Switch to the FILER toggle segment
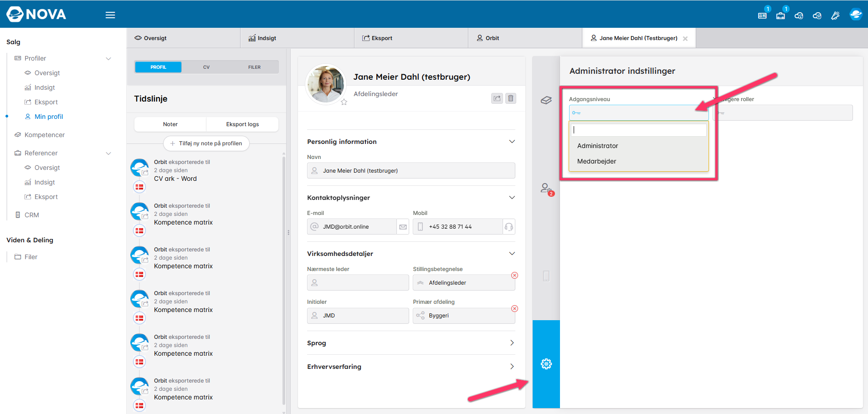This screenshot has width=868, height=414. pos(254,67)
